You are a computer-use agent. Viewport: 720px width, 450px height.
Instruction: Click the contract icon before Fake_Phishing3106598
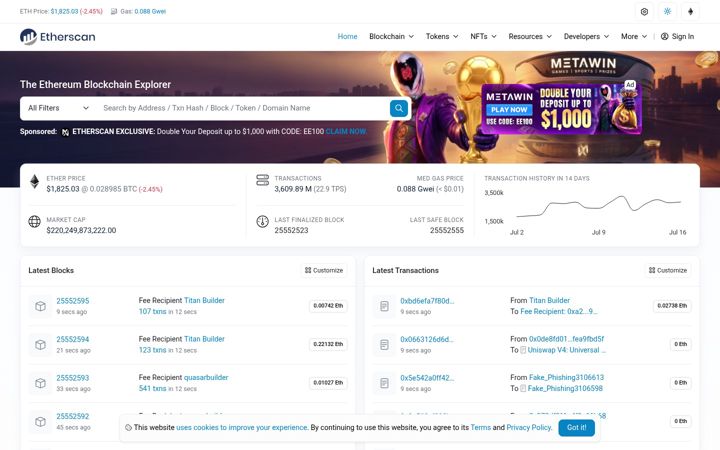[x=523, y=388]
